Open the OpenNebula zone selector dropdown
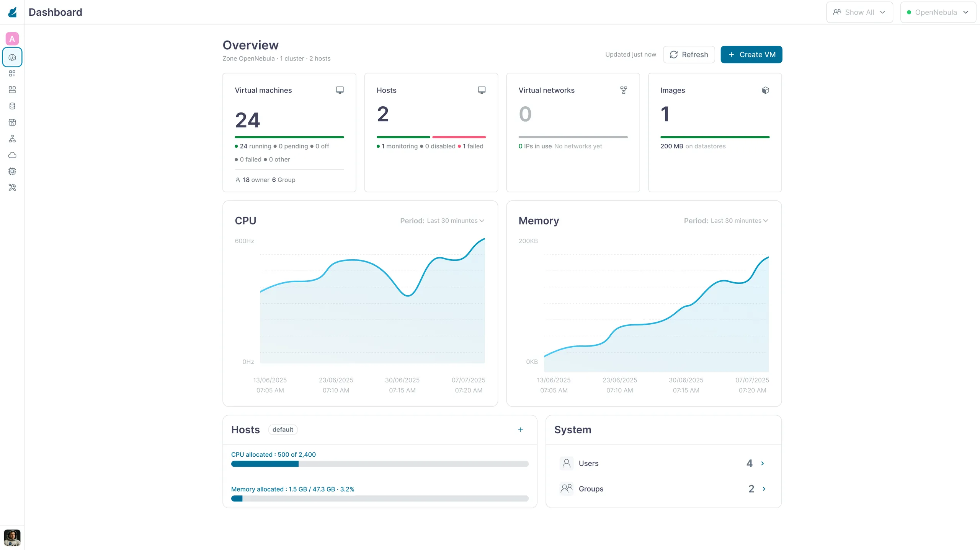The image size is (980, 550). 938,12
